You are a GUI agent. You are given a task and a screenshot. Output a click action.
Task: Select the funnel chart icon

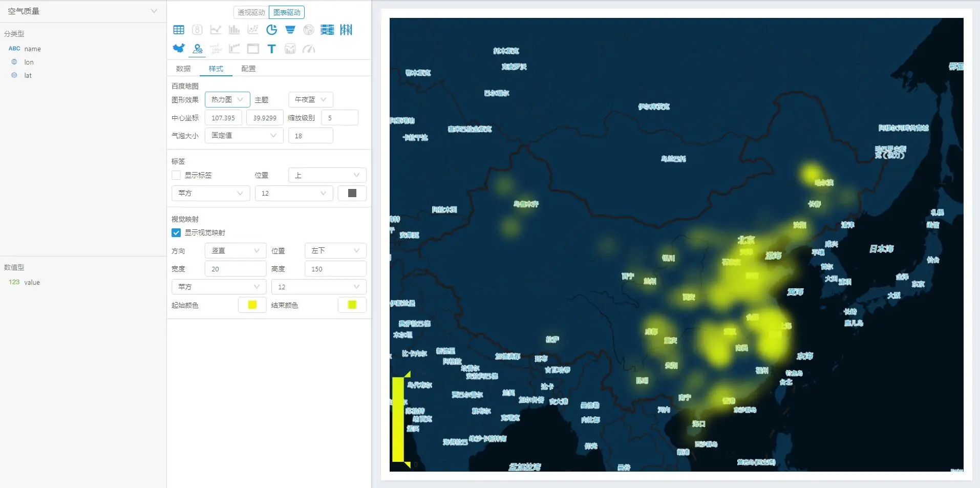point(290,30)
